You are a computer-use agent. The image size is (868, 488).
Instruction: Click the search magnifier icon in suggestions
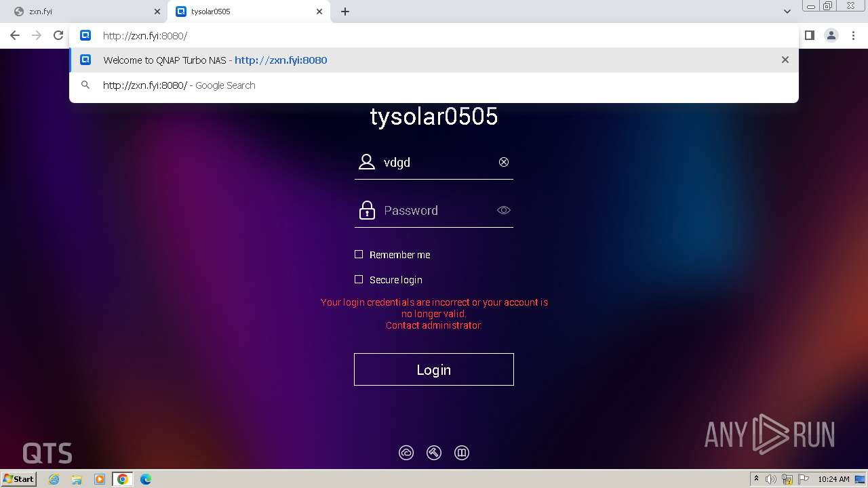[x=85, y=85]
